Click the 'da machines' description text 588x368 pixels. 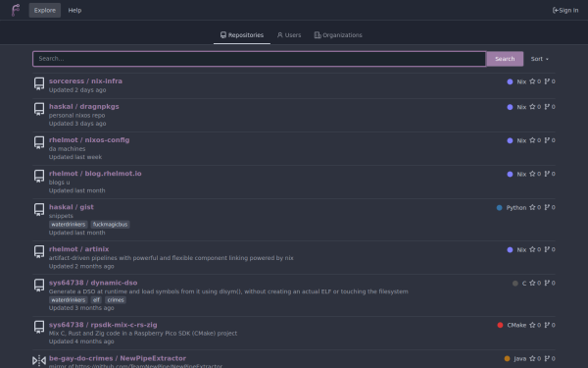point(67,149)
